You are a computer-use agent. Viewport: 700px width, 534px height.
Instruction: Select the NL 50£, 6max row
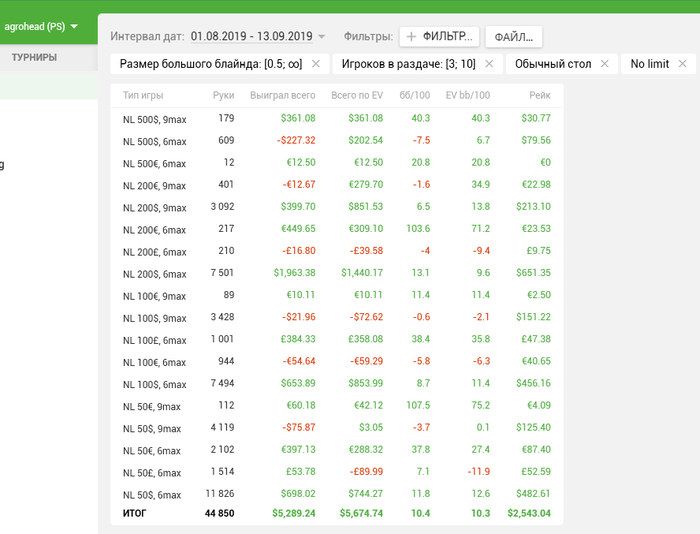337,472
